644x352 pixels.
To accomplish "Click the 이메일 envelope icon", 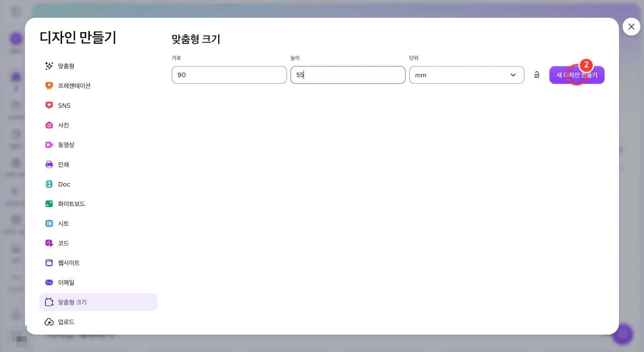I will click(x=49, y=282).
